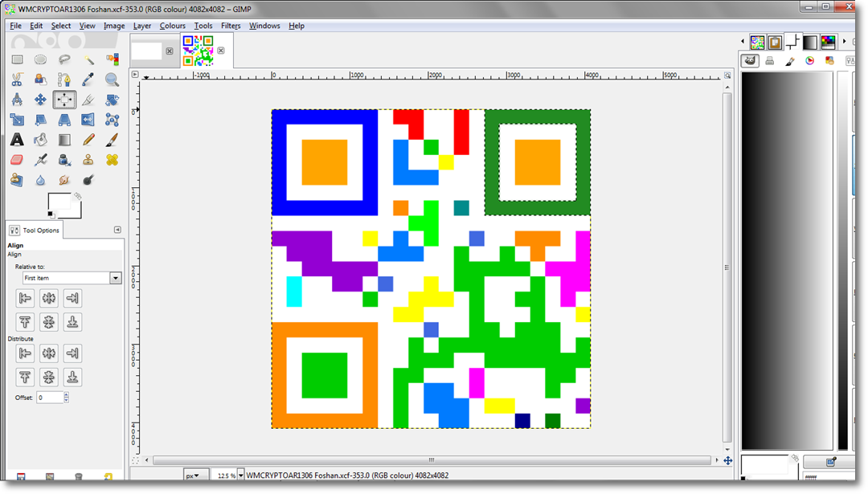Align top edge of target button

(25, 322)
